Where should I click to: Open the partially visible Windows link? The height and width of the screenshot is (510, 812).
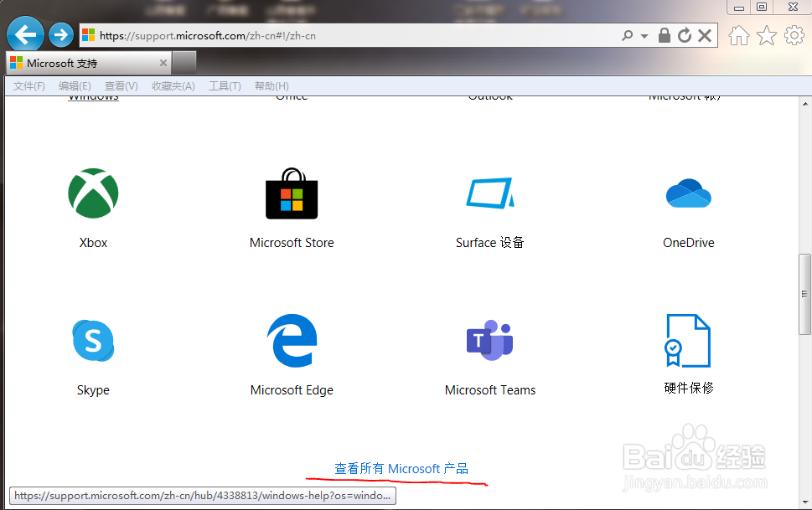(93, 97)
